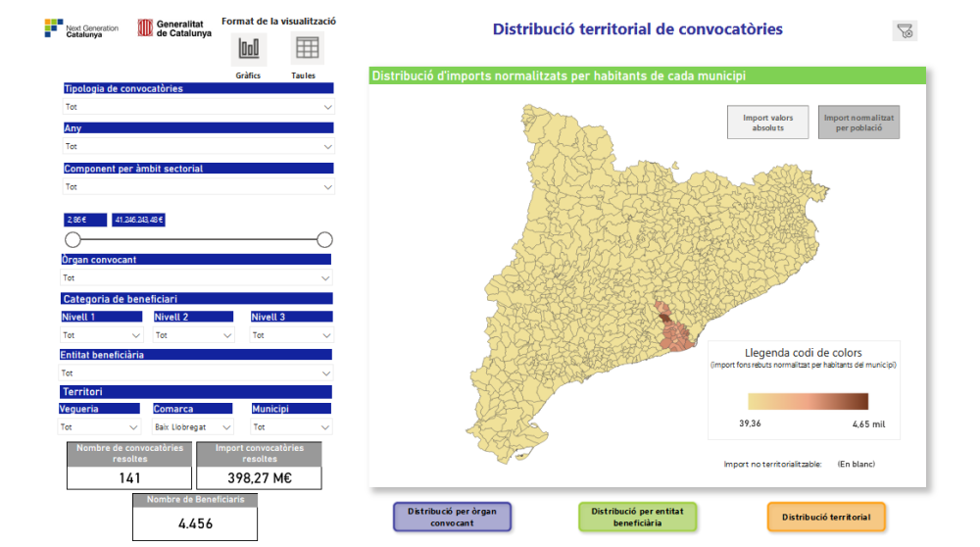Click the Next Generation Catalunya logo

[x=81, y=29]
